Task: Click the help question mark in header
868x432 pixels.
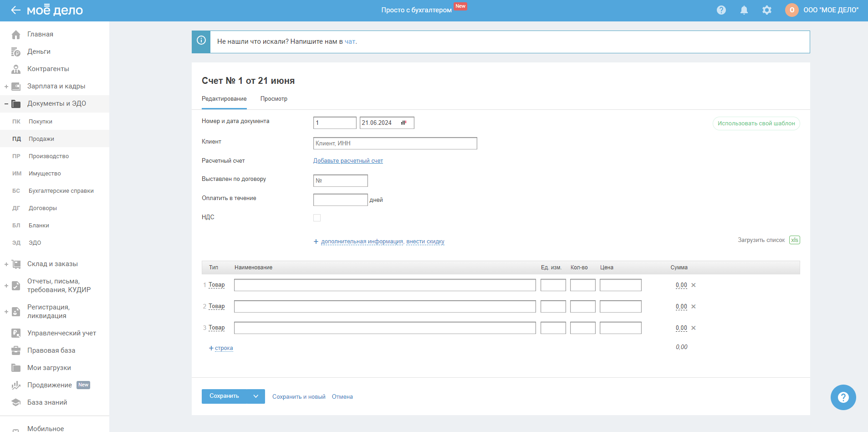Action: (x=721, y=10)
